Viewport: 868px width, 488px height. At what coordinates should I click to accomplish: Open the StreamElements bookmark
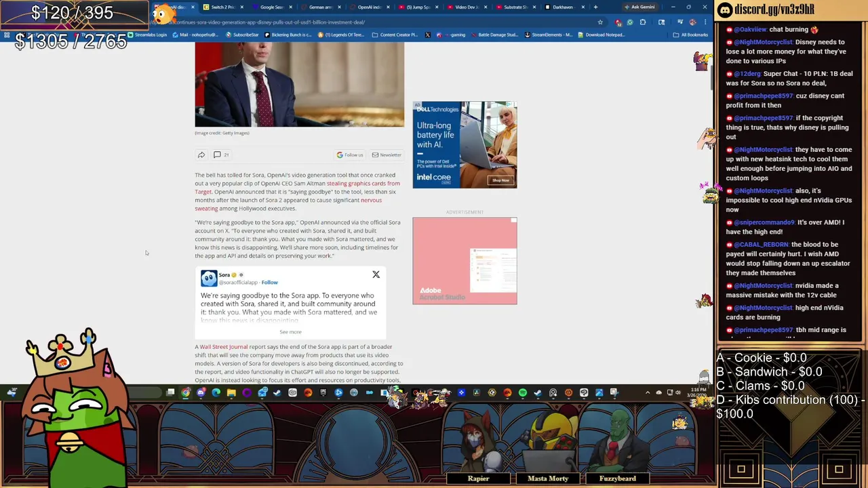click(x=548, y=35)
